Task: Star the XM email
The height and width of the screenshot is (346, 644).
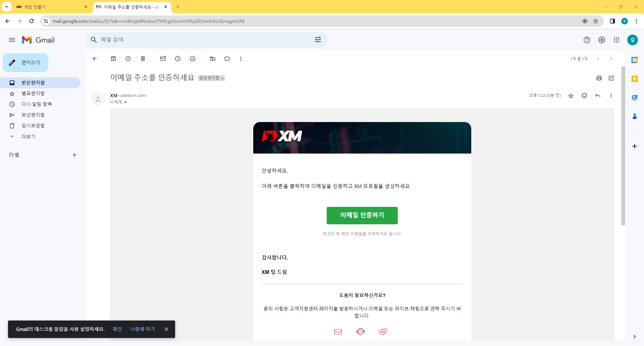Action: [x=571, y=96]
